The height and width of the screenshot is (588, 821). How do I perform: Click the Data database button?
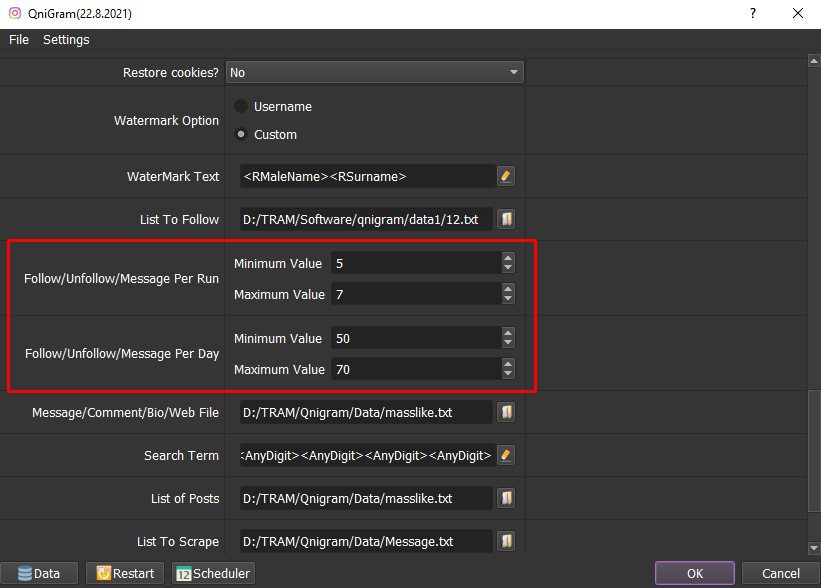click(x=39, y=573)
